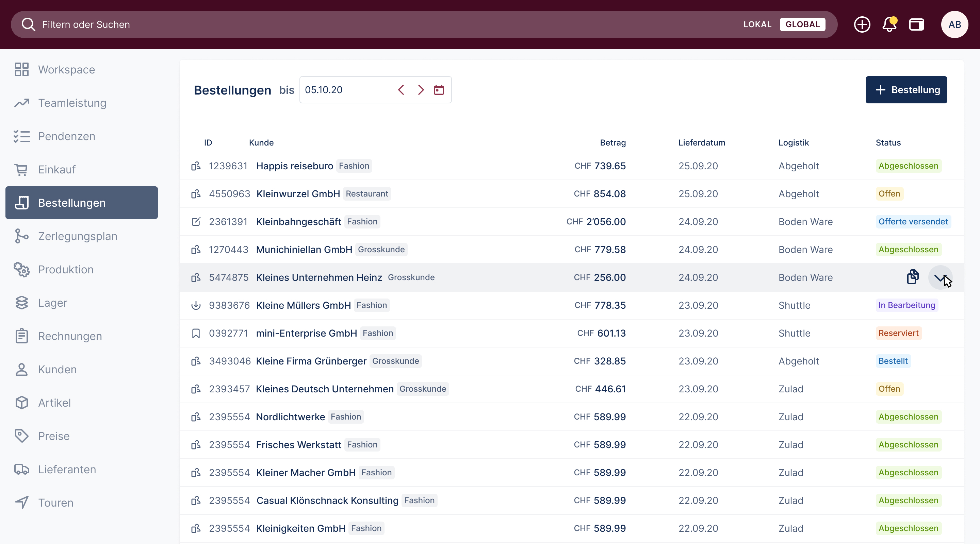
Task: Open the calendar date picker icon
Action: tap(439, 90)
